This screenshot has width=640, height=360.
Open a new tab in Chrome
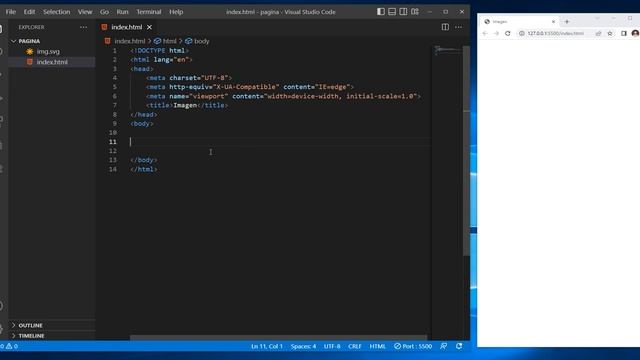(567, 22)
